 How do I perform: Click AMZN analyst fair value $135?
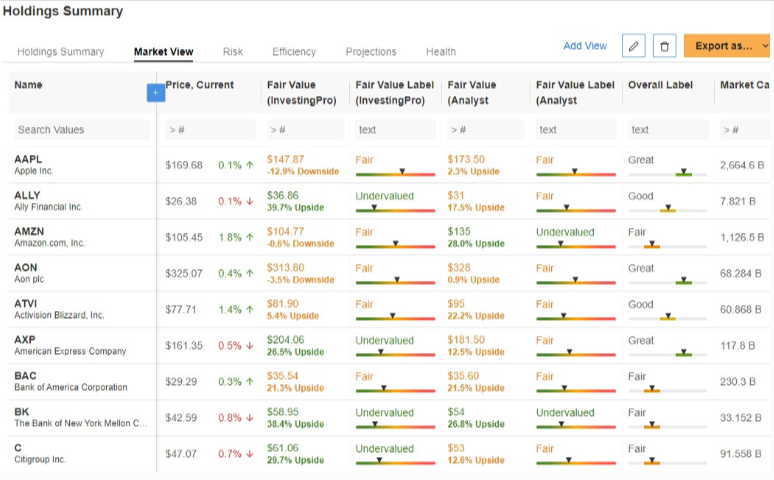click(459, 231)
